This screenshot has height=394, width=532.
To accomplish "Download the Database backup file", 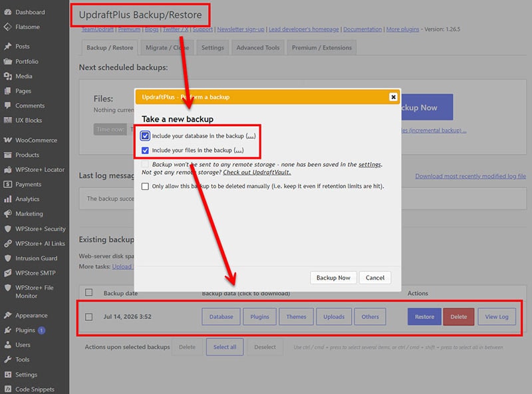I will tap(221, 317).
